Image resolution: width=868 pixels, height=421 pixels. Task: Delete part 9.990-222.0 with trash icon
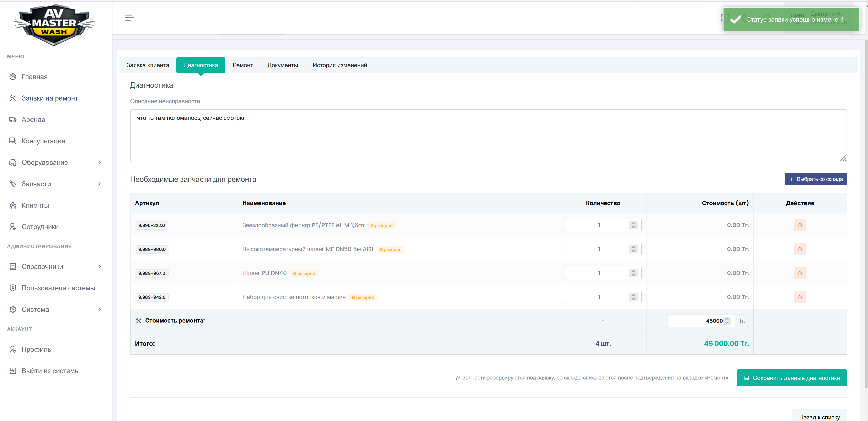(800, 225)
